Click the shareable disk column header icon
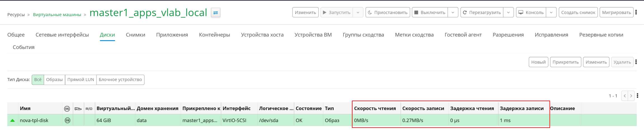Image resolution: width=644 pixels, height=136 pixels. [78, 109]
